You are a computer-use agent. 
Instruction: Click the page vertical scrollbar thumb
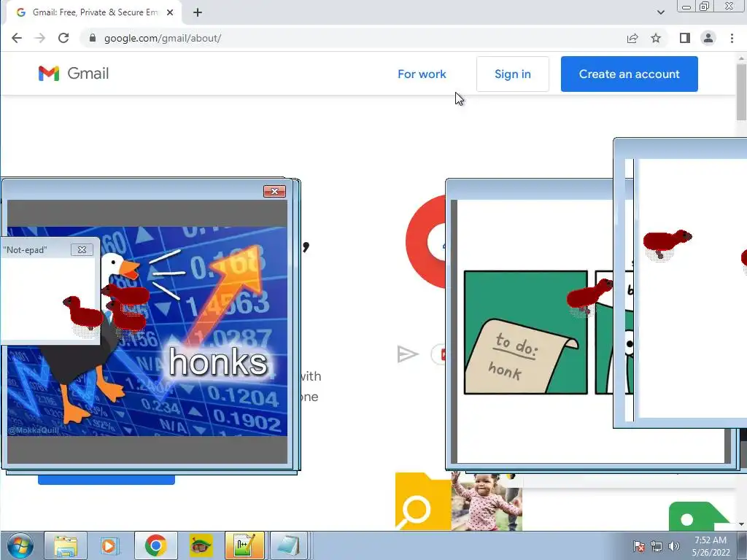(x=741, y=91)
